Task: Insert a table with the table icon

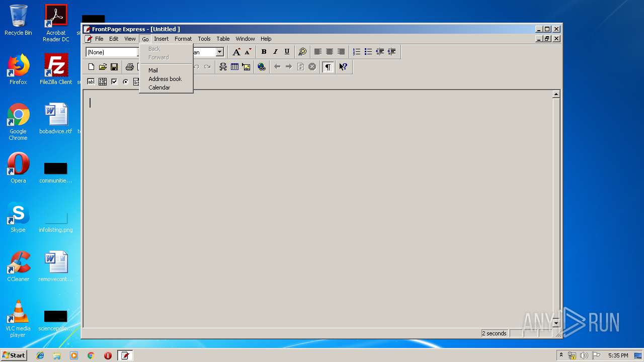Action: 234,67
